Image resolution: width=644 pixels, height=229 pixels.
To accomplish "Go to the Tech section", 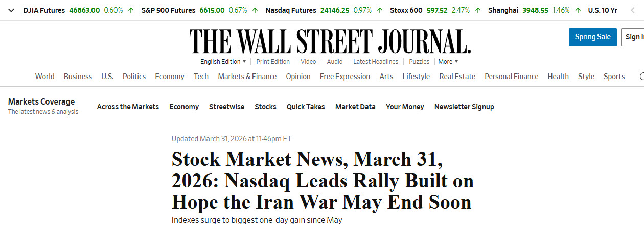I will (x=201, y=77).
